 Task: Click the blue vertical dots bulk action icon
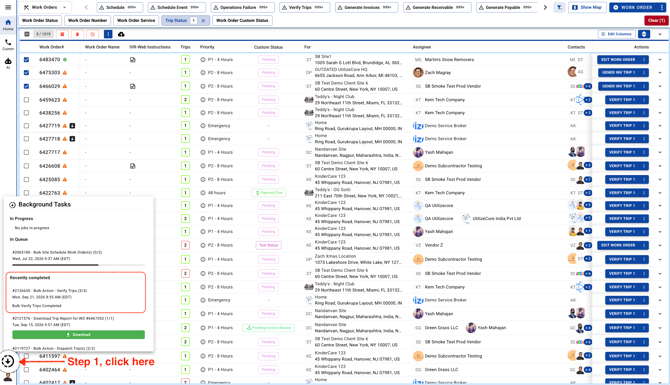click(x=108, y=34)
